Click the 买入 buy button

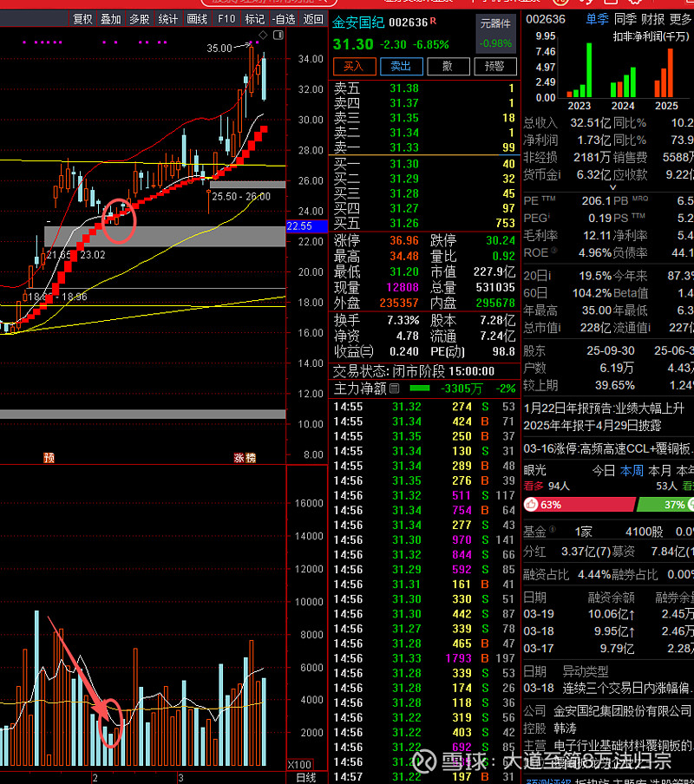354,66
